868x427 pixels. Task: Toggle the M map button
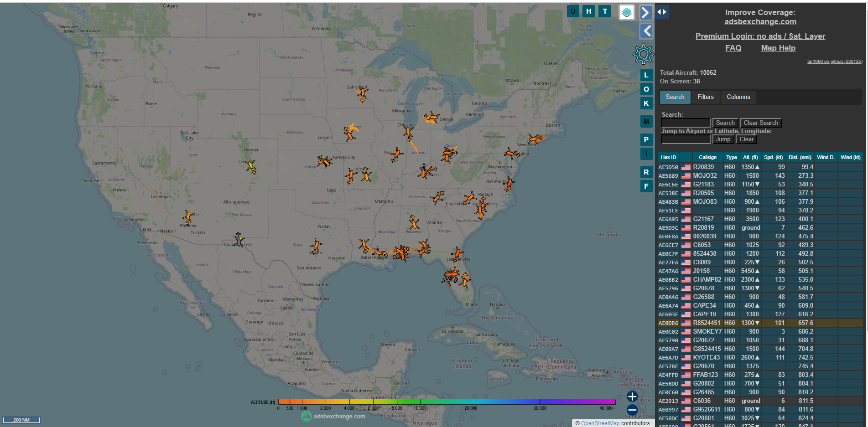click(646, 122)
